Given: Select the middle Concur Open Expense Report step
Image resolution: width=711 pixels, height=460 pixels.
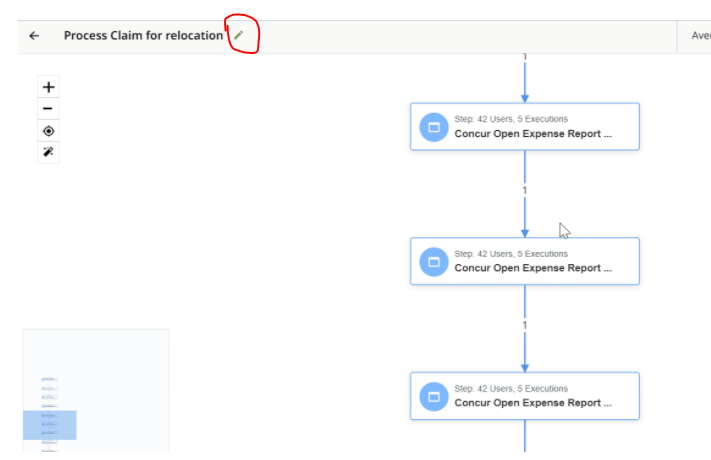Looking at the screenshot, I should [x=525, y=261].
